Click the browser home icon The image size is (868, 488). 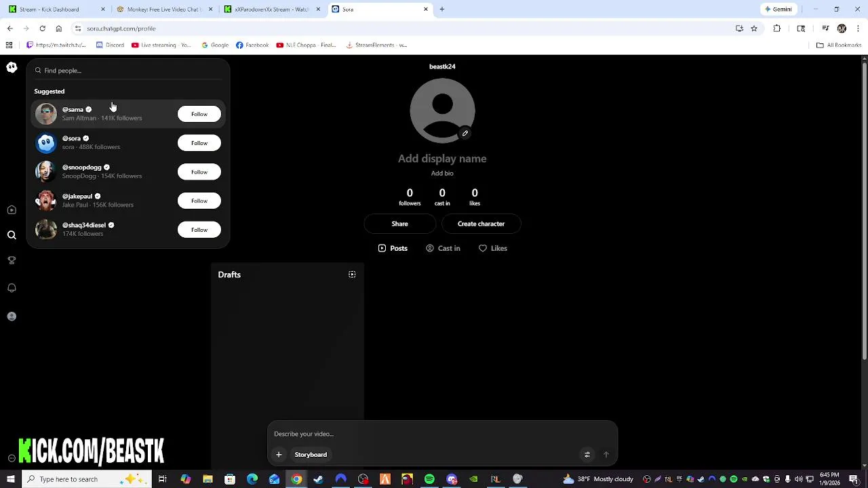(59, 28)
